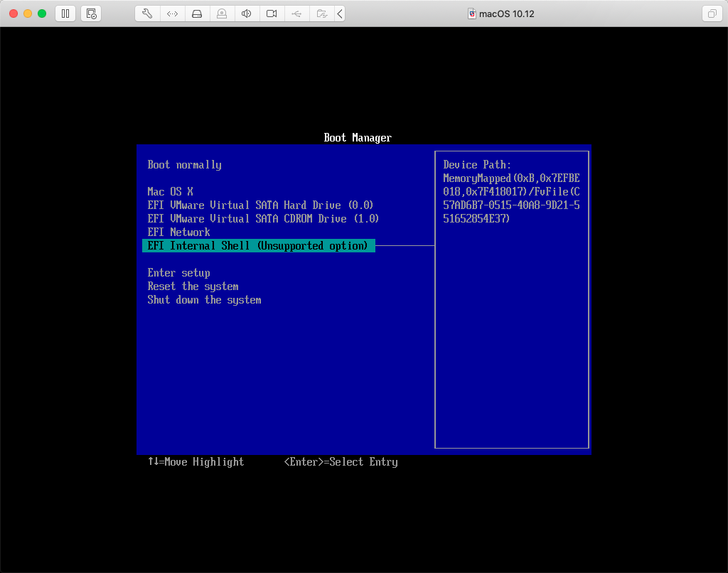Viewport: 728px width, 573px height.
Task: Select EFI VMware Virtual SATA CDROM Drive (1.0)
Action: [x=263, y=218]
